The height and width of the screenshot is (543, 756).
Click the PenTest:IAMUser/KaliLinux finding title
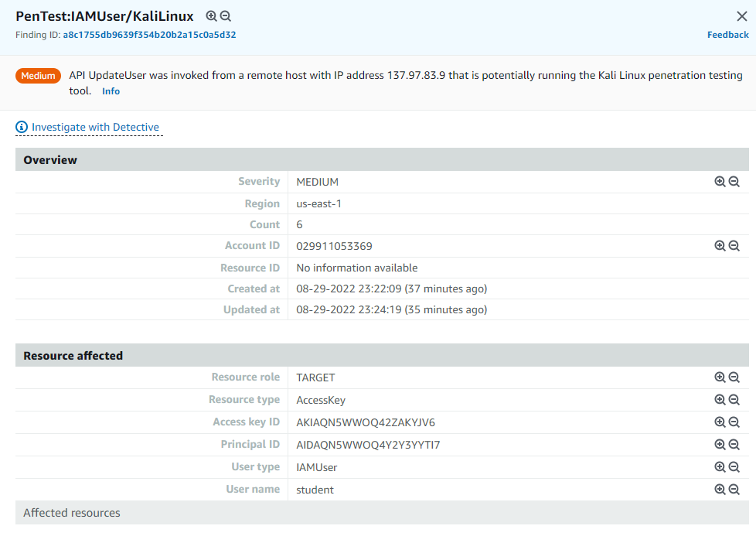coord(104,16)
